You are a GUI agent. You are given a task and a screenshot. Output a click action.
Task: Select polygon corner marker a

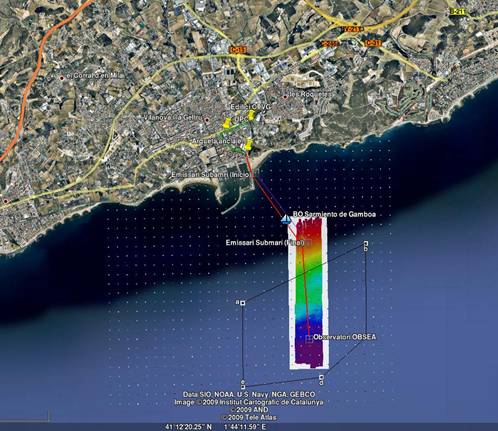pyautogui.click(x=243, y=303)
